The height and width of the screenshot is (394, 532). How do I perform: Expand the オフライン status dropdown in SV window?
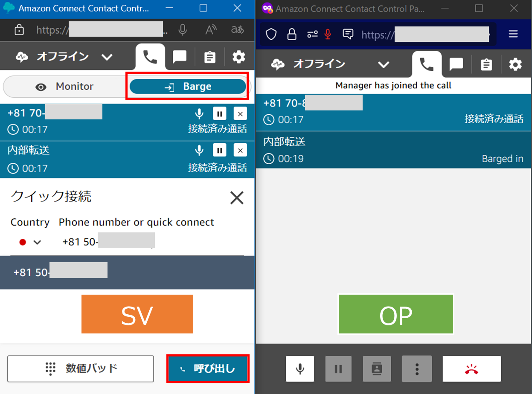(107, 57)
